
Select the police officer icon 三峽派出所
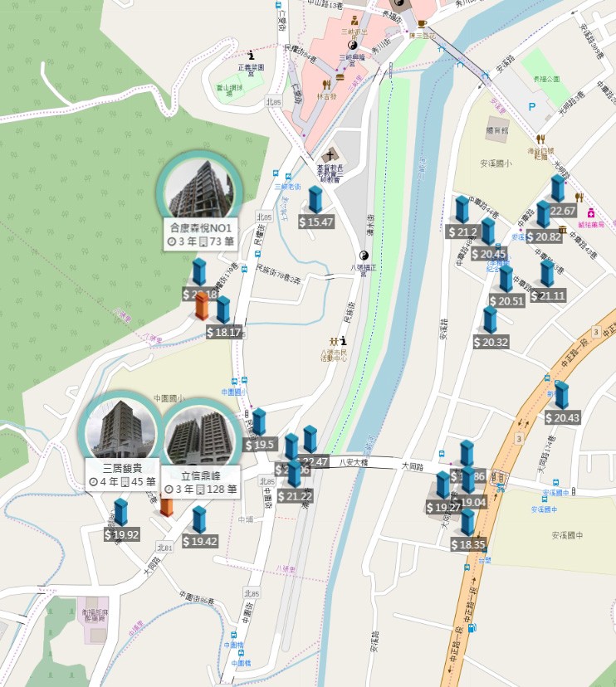354,21
